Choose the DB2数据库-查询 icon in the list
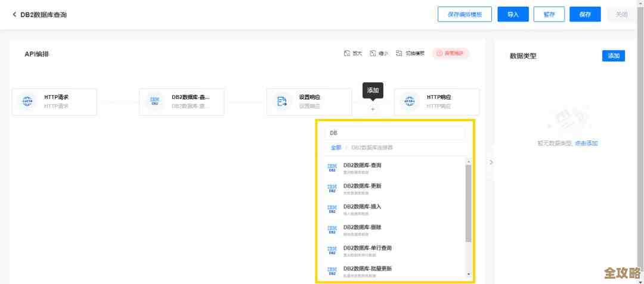This screenshot has width=644, height=284. click(332, 168)
